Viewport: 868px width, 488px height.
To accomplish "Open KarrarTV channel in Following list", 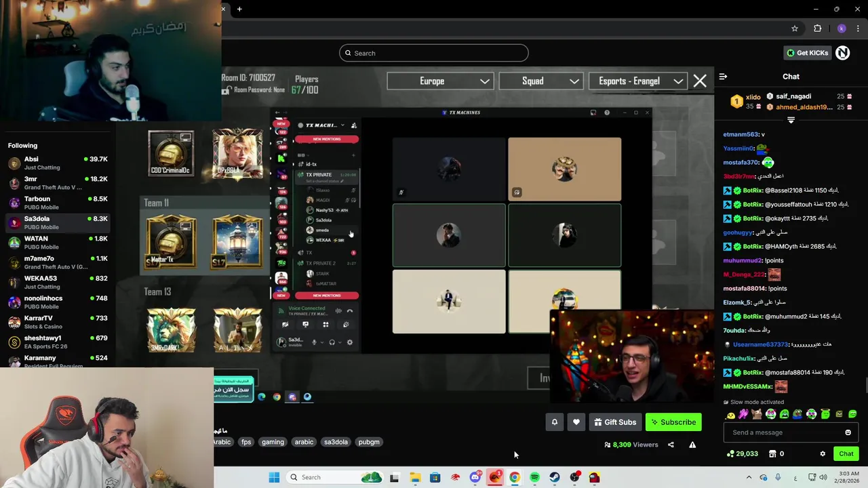I will tap(56, 322).
